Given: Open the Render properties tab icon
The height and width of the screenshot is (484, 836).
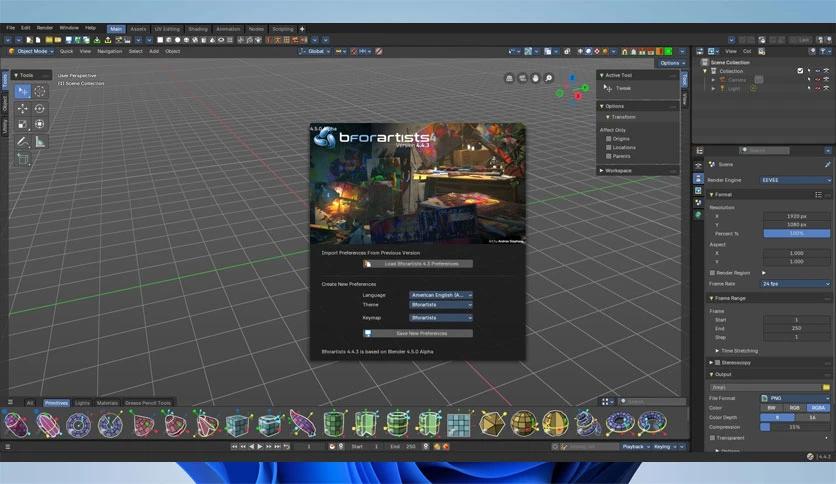Looking at the screenshot, I should coord(698,166).
